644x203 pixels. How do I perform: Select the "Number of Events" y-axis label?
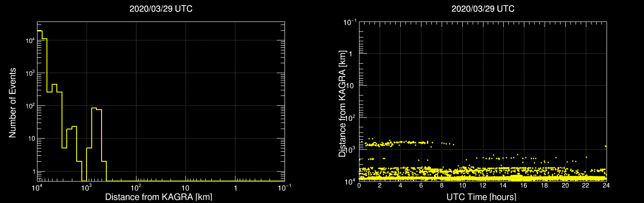(x=12, y=102)
